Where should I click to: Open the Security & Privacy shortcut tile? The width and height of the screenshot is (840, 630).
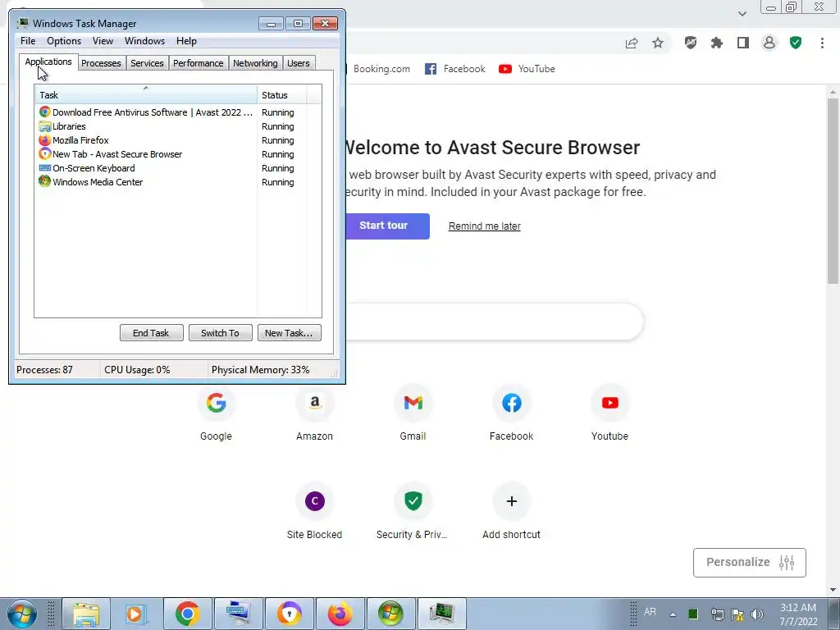[413, 512]
